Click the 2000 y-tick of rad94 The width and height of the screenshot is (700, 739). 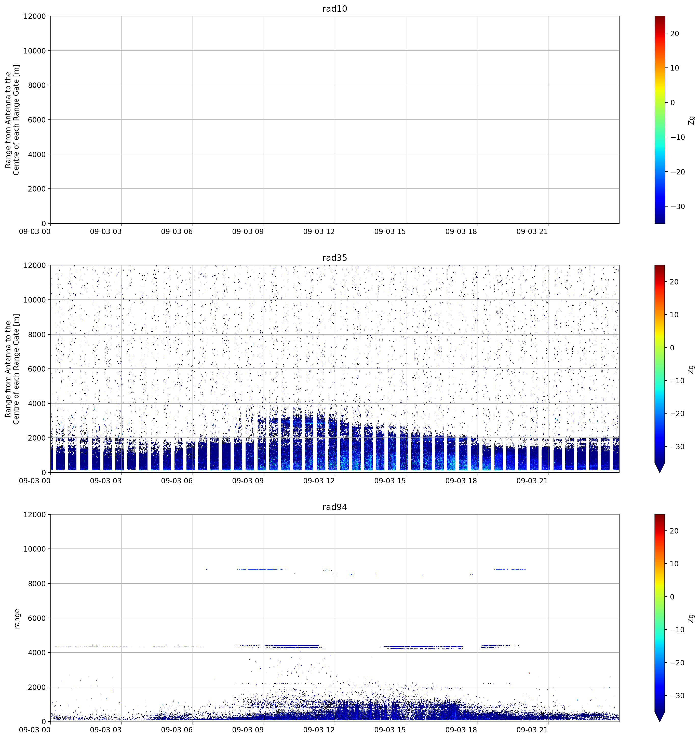click(x=37, y=688)
